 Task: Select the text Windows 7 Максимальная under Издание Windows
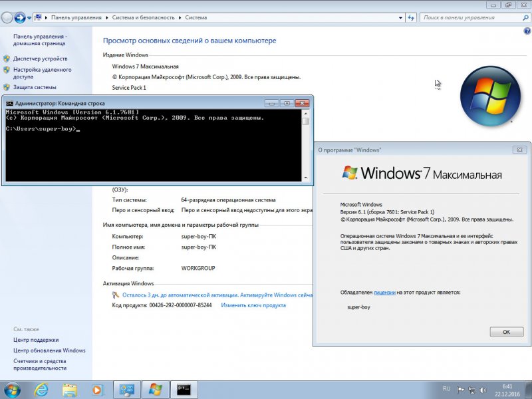pos(145,66)
